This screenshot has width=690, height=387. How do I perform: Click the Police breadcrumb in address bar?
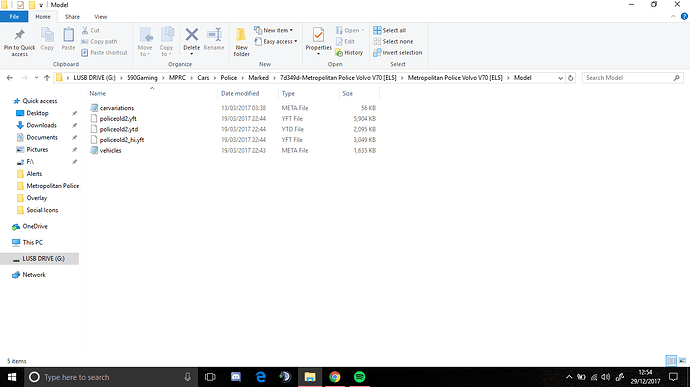click(228, 78)
